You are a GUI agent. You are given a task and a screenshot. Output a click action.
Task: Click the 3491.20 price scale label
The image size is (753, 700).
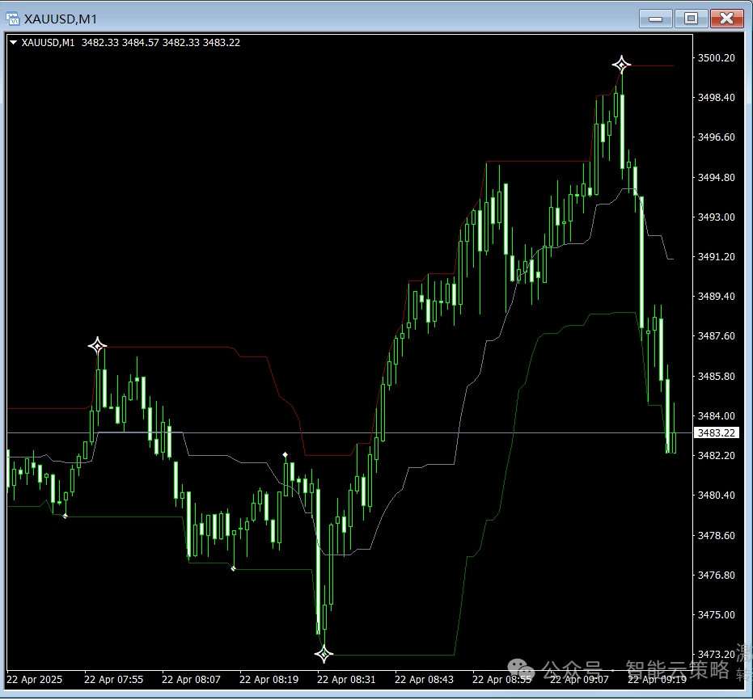(x=716, y=257)
